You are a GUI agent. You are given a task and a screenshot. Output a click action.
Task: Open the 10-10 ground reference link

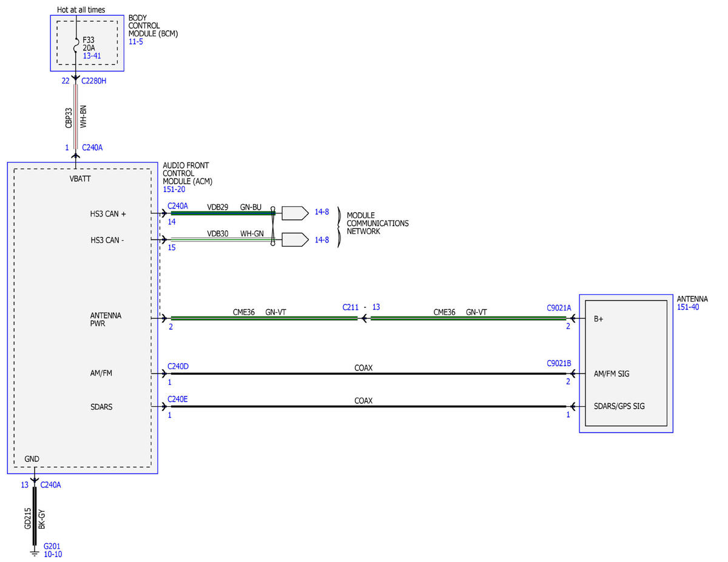click(53, 554)
